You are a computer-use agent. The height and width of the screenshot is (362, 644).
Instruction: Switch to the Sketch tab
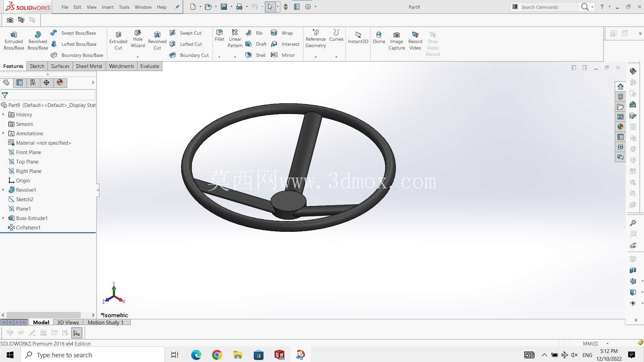[x=37, y=66]
